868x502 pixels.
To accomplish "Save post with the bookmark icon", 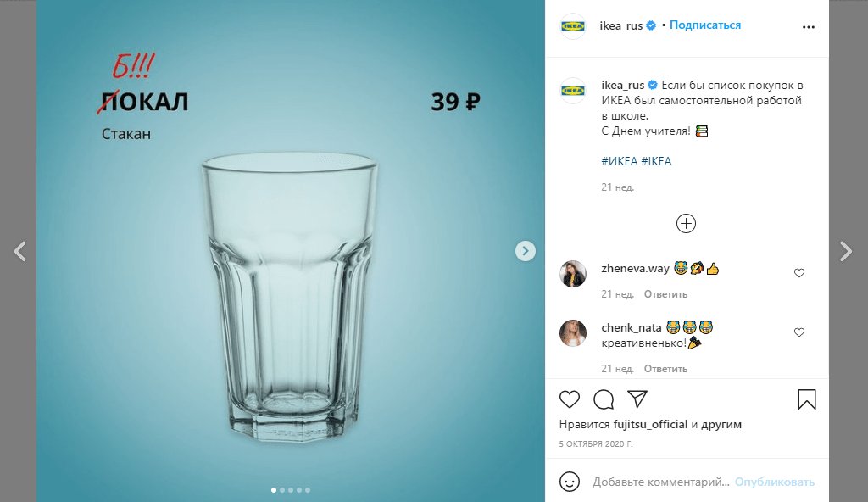I will 806,399.
